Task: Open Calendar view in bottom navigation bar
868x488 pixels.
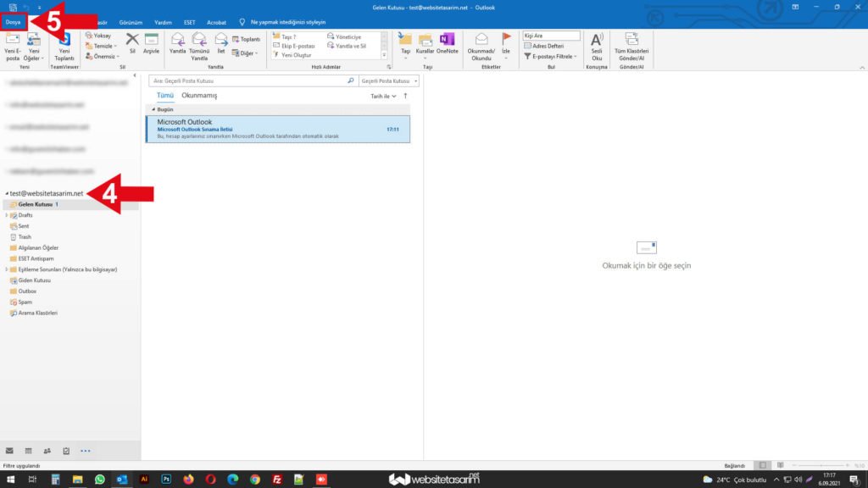Action: (x=28, y=451)
